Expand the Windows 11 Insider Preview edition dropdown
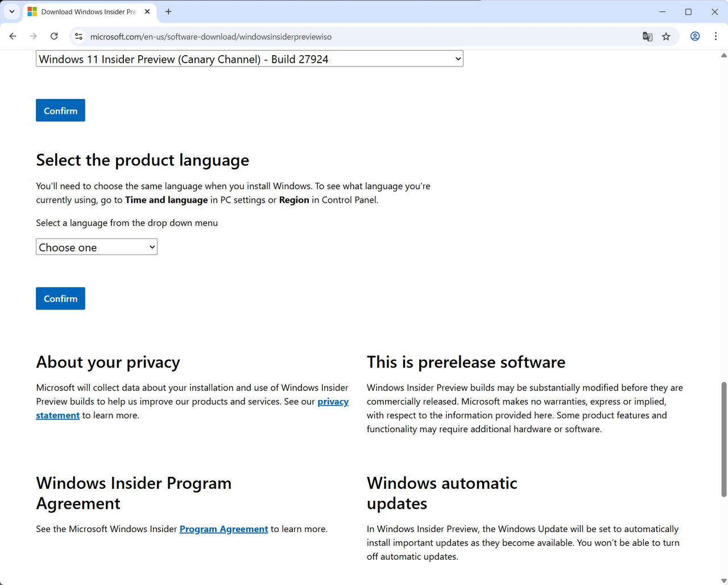This screenshot has height=585, width=728. click(250, 59)
